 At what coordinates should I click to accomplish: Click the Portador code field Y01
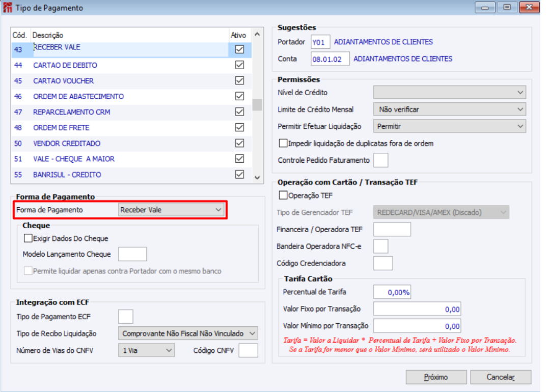point(320,42)
